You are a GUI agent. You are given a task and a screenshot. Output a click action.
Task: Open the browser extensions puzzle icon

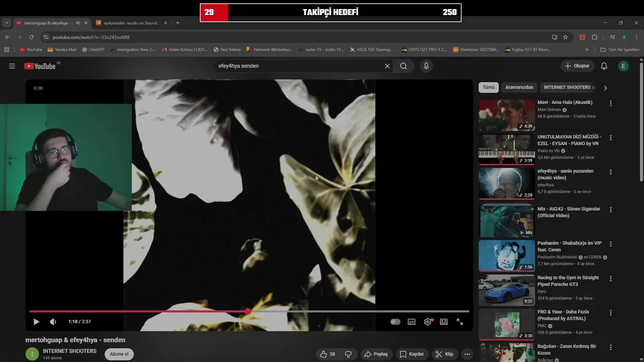594,37
